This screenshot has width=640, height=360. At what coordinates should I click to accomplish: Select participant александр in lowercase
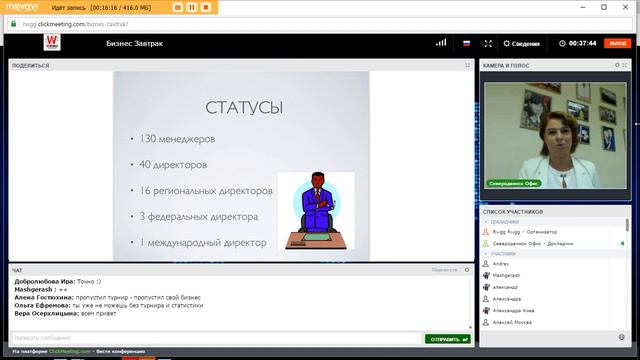[505, 287]
